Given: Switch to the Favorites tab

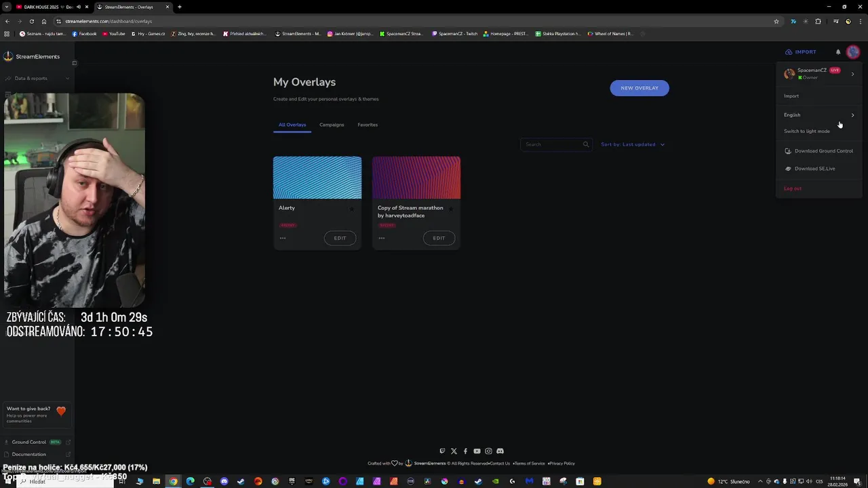Looking at the screenshot, I should [368, 125].
